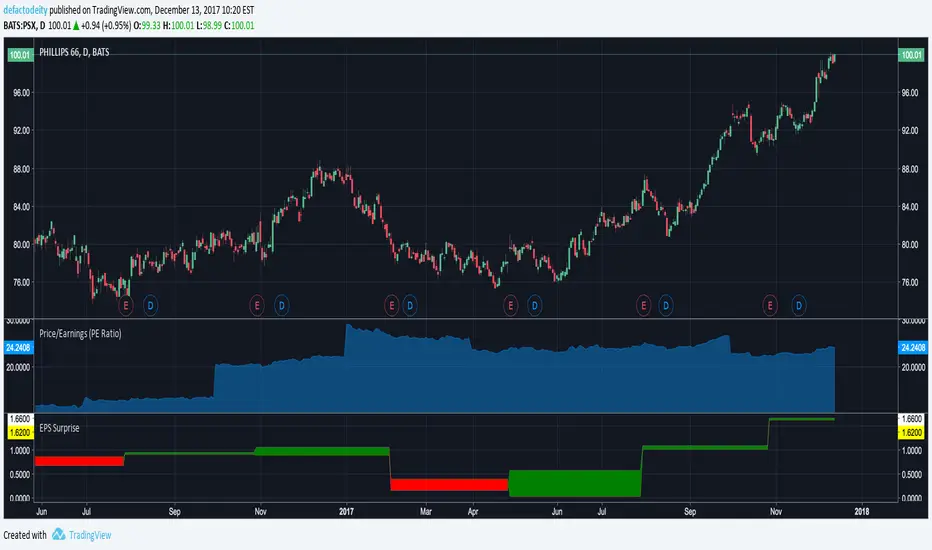Click the yellow 1.6200 tag on left axis
Viewport: 932px width, 550px height.
pyautogui.click(x=20, y=432)
